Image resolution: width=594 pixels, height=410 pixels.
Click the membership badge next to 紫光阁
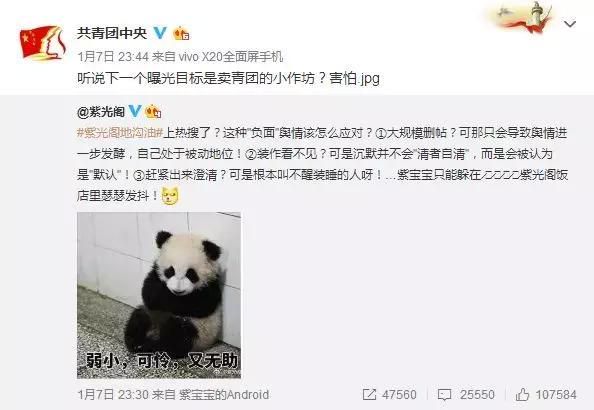pyautogui.click(x=153, y=111)
